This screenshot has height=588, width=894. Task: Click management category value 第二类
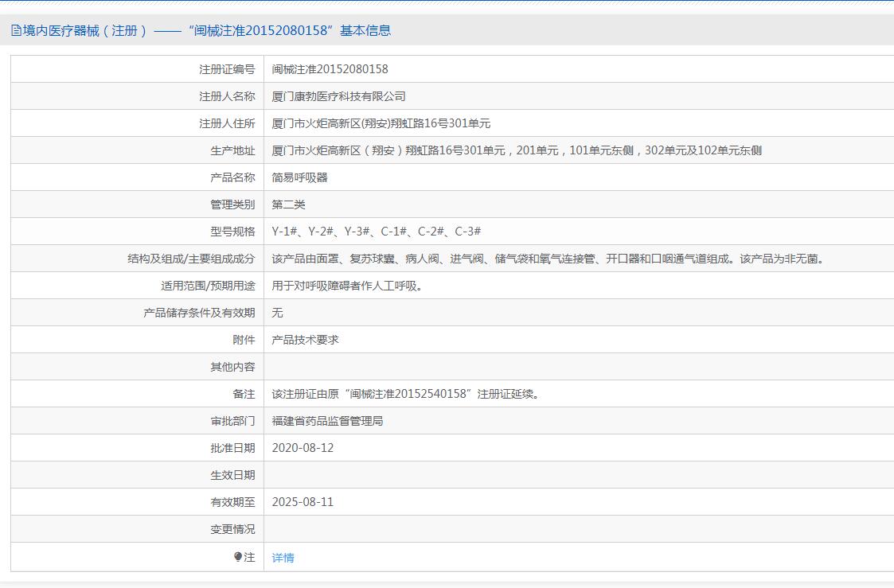click(x=288, y=204)
